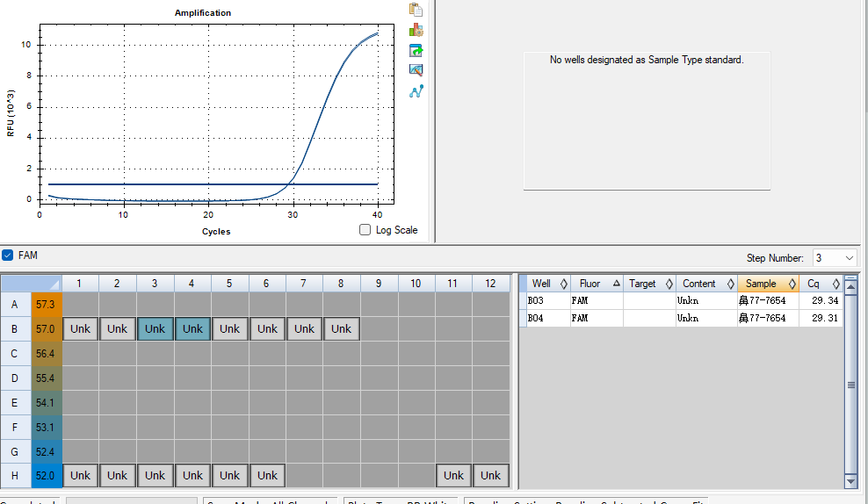Click the results table vertical scrollbar thumb
The height and width of the screenshot is (504, 868).
click(x=850, y=385)
